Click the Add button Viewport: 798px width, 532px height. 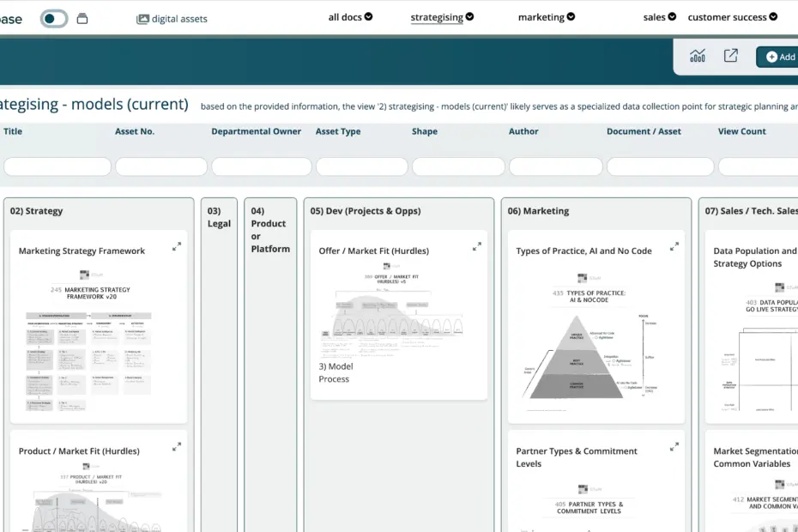[x=779, y=57]
